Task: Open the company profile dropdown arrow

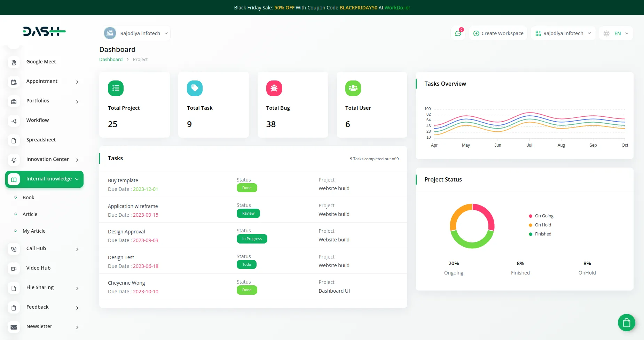Action: click(x=166, y=33)
